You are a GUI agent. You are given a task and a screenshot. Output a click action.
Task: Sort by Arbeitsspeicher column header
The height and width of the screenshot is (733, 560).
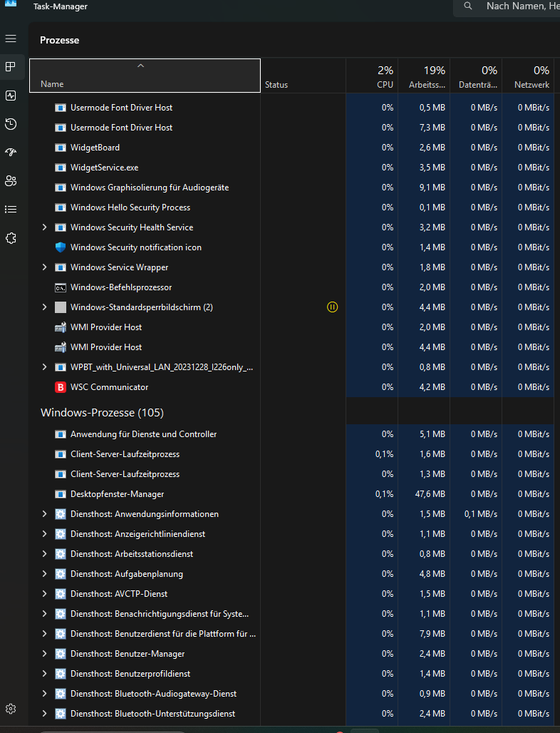[x=424, y=76]
